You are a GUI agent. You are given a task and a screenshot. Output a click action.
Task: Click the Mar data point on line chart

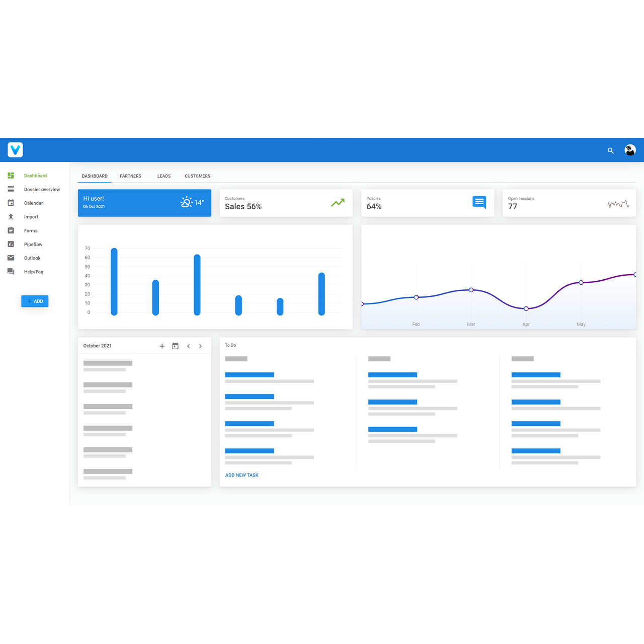[x=471, y=290]
